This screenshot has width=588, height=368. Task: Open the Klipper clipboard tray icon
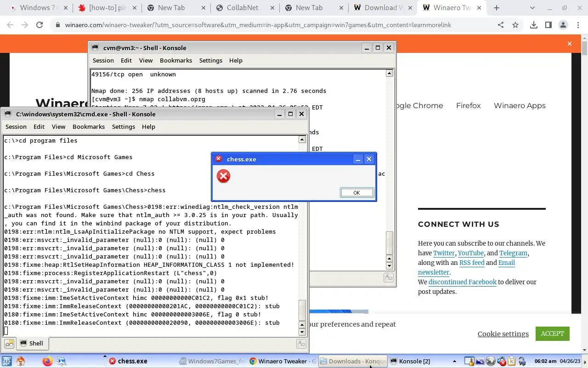[x=511, y=361]
